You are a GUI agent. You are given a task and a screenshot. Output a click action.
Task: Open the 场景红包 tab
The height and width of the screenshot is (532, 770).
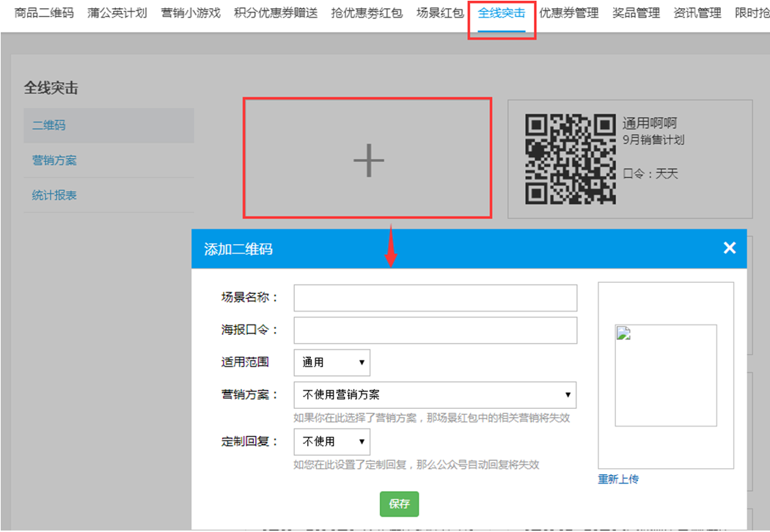440,13
